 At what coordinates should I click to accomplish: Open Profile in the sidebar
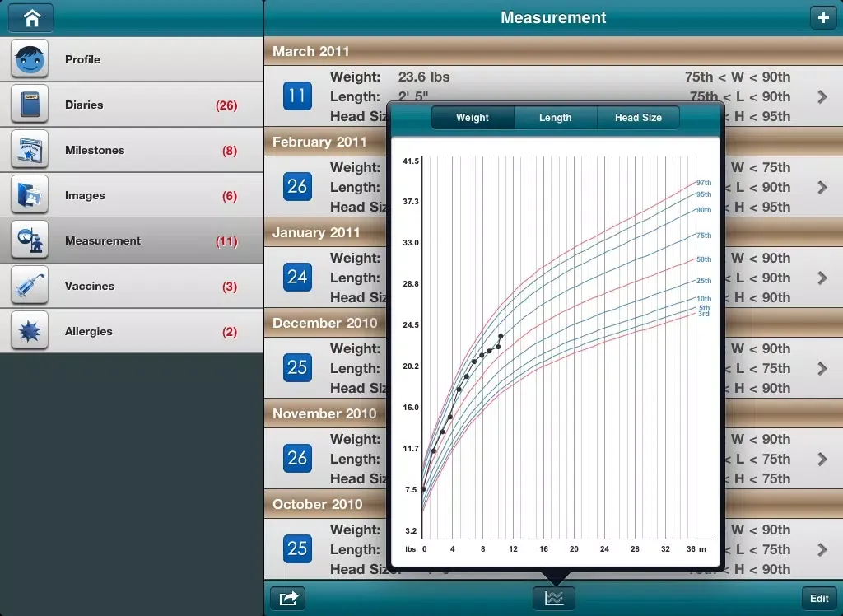[132, 59]
